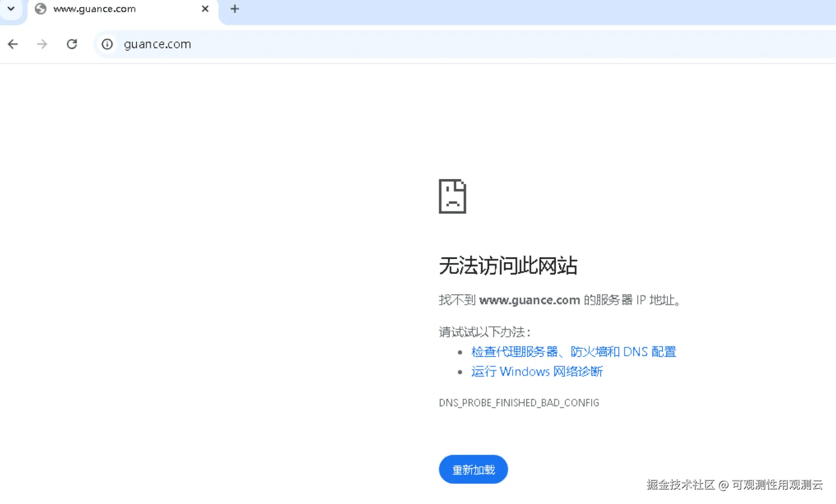Click the sad page error icon

click(x=452, y=196)
